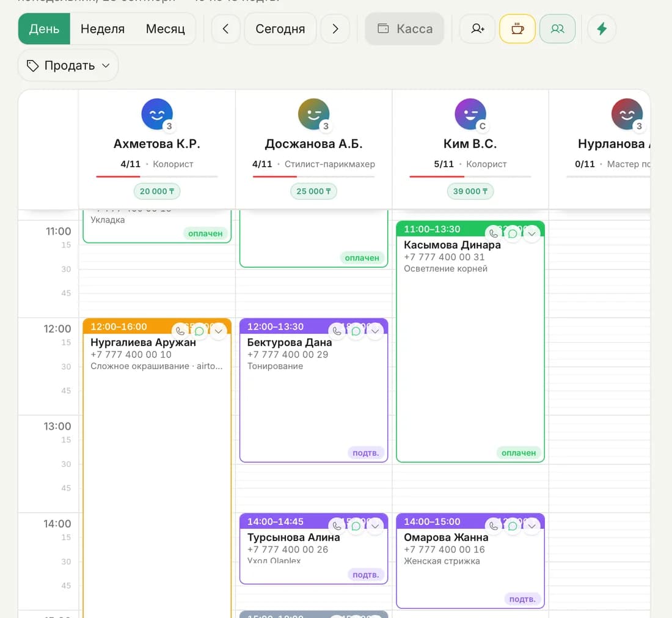Click phone icon on Омарова Жанна appointment
Screen dimensions: 672x618
click(x=494, y=526)
